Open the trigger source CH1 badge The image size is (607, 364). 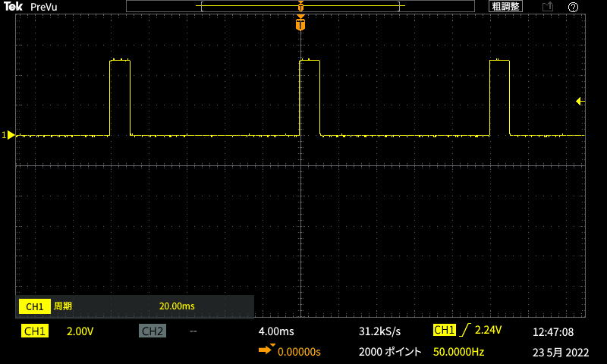[x=444, y=331]
